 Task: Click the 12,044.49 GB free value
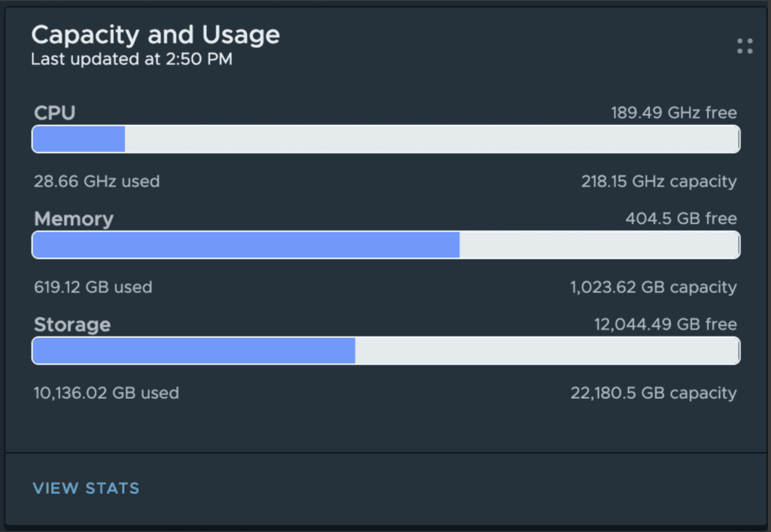coord(665,325)
